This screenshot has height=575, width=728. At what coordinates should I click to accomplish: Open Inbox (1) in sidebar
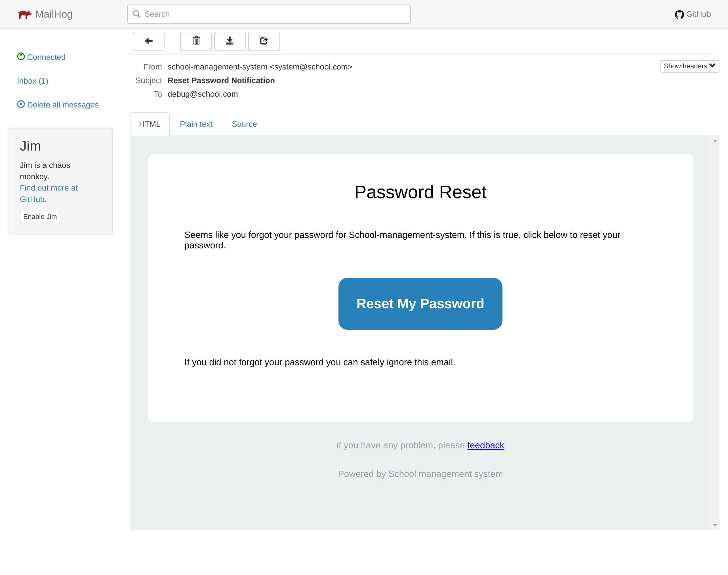click(x=33, y=81)
